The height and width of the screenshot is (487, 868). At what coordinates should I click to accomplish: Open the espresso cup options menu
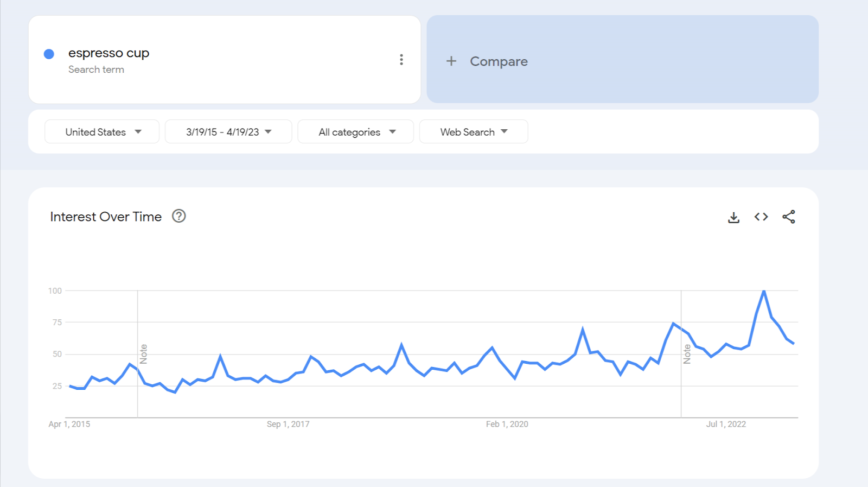tap(401, 60)
